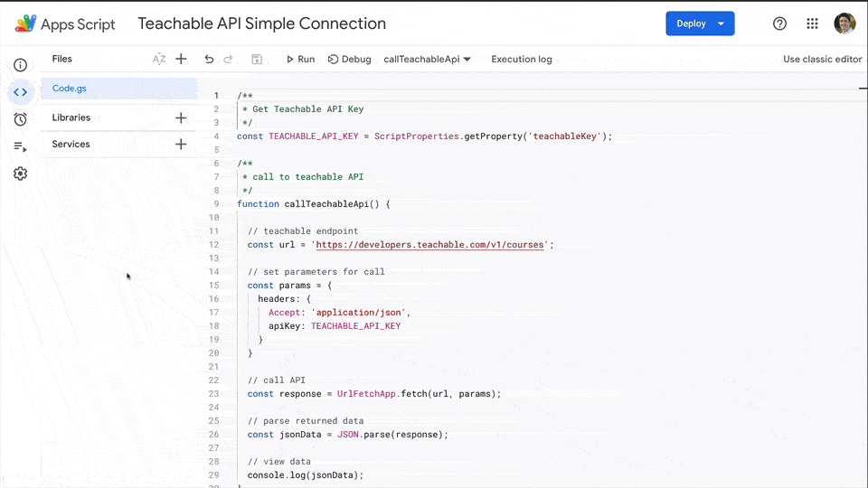Open the Google apps grid icon
The image size is (868, 488).
812,23
